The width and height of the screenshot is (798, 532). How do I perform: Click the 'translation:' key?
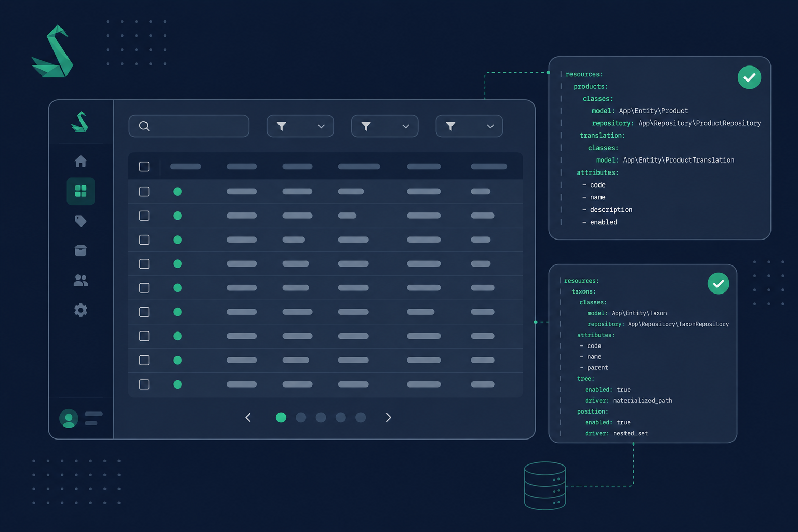(x=602, y=136)
